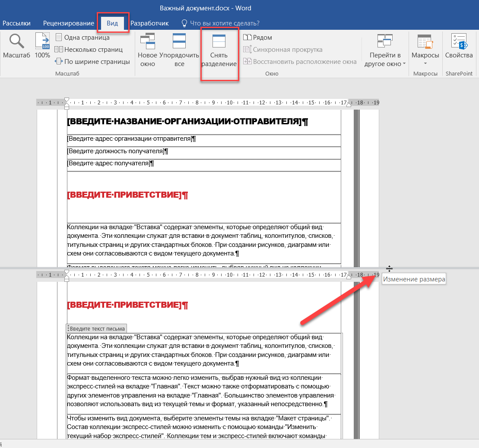Click Восстановить расположение окна
Screen dimensions: 479x448
(300, 62)
